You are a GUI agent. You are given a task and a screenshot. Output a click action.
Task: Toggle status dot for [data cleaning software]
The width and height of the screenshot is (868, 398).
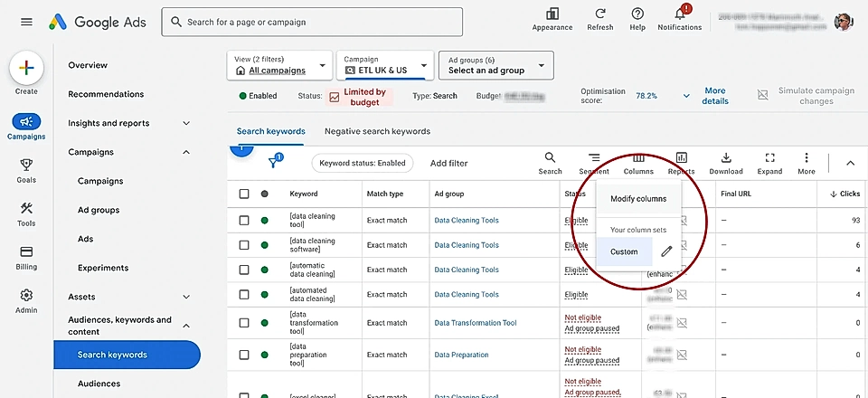[265, 245]
